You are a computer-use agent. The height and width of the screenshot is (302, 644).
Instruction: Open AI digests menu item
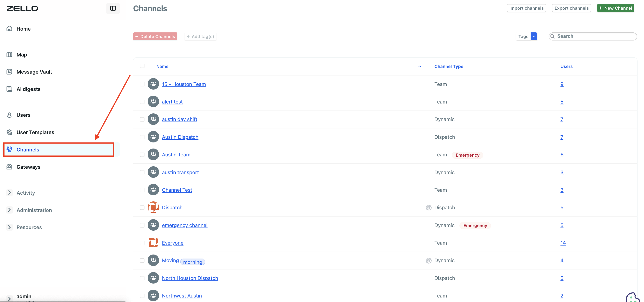pos(29,89)
